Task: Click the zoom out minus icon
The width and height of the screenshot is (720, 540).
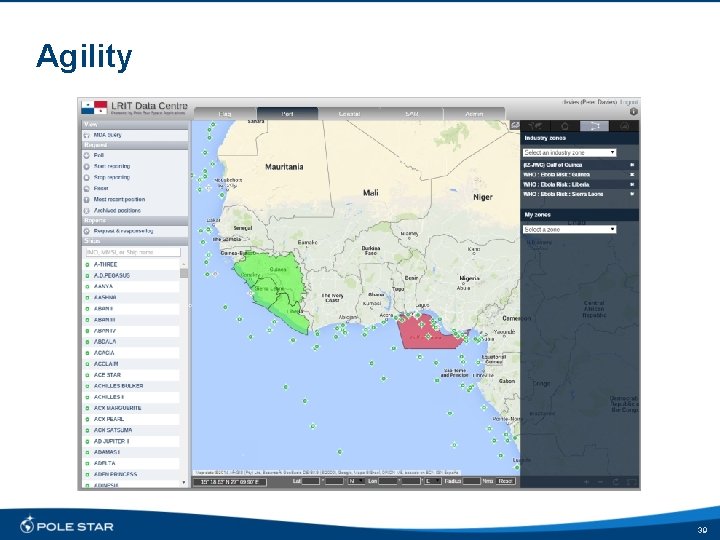Action: click(x=600, y=482)
